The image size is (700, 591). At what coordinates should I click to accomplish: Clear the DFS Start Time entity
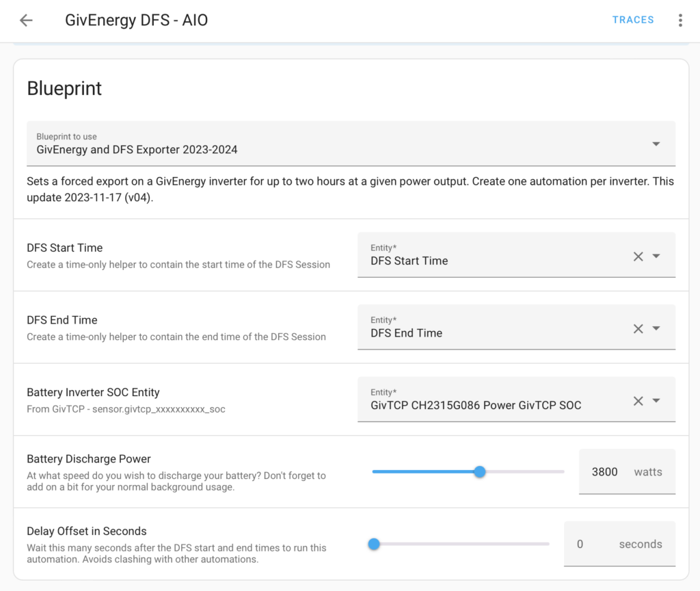tap(638, 257)
